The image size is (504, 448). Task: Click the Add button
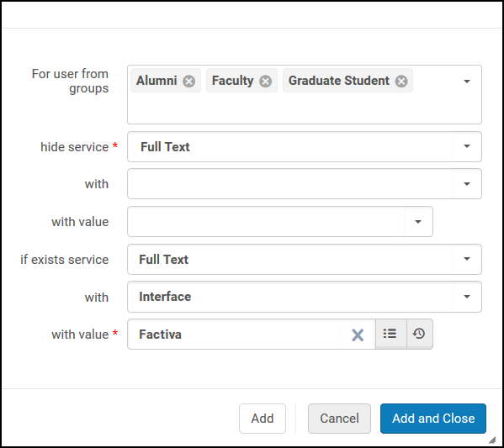[x=263, y=419]
